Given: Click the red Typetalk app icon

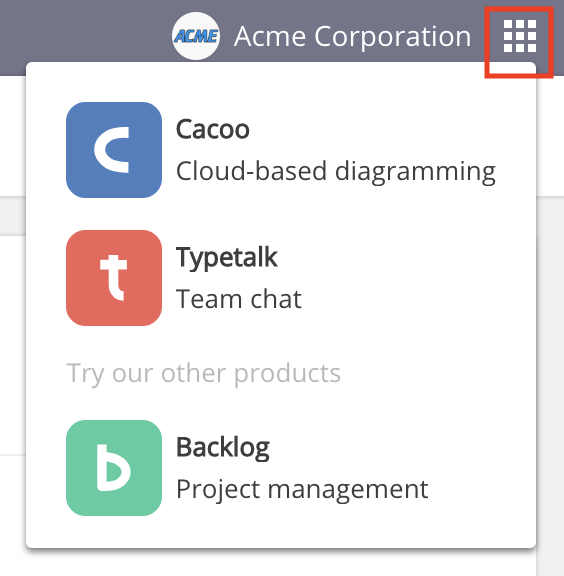Looking at the screenshot, I should click(x=114, y=278).
